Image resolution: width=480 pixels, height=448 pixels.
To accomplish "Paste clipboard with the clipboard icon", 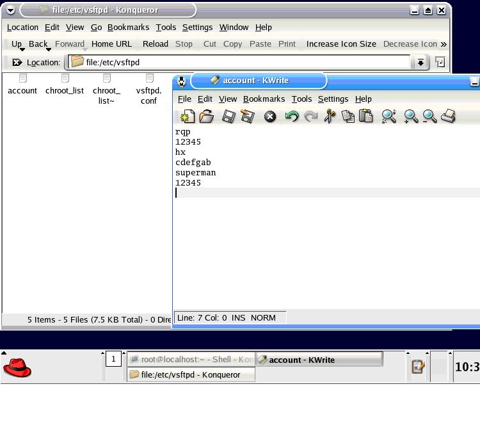I will [x=366, y=116].
